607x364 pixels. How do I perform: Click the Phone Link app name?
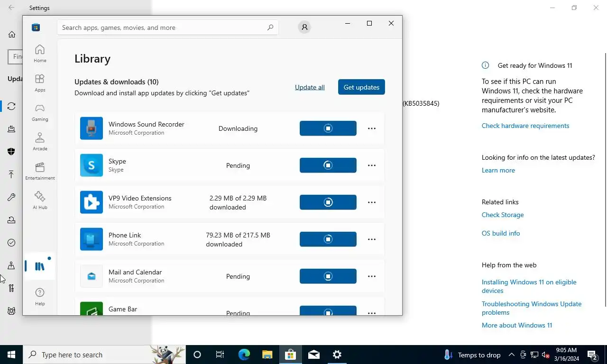click(x=125, y=235)
